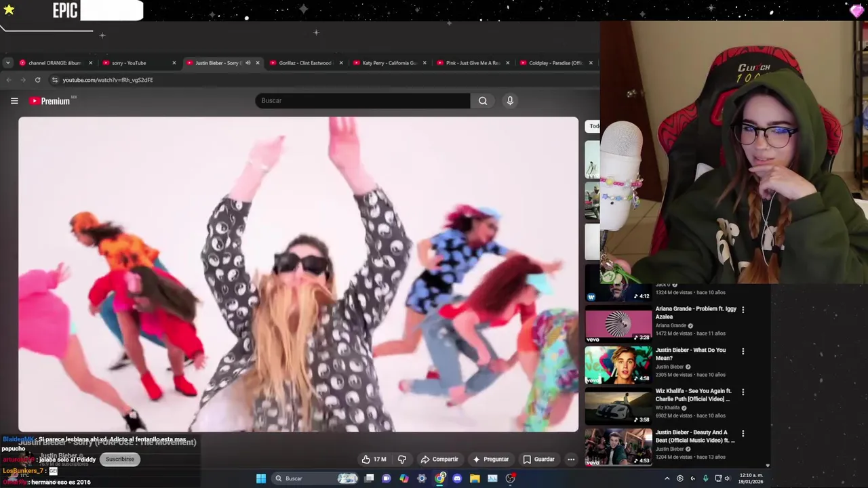The image size is (868, 488).
Task: Click Ariana Grande channel name in sidebar
Action: pyautogui.click(x=671, y=325)
